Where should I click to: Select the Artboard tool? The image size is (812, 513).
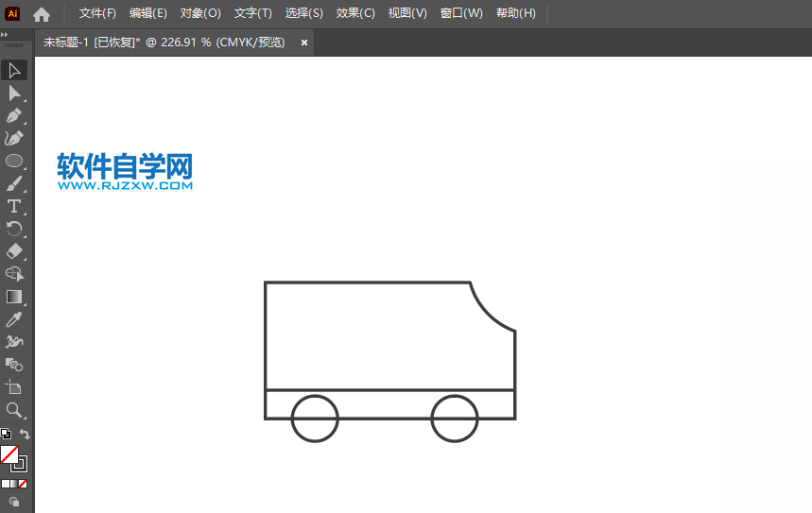point(14,387)
